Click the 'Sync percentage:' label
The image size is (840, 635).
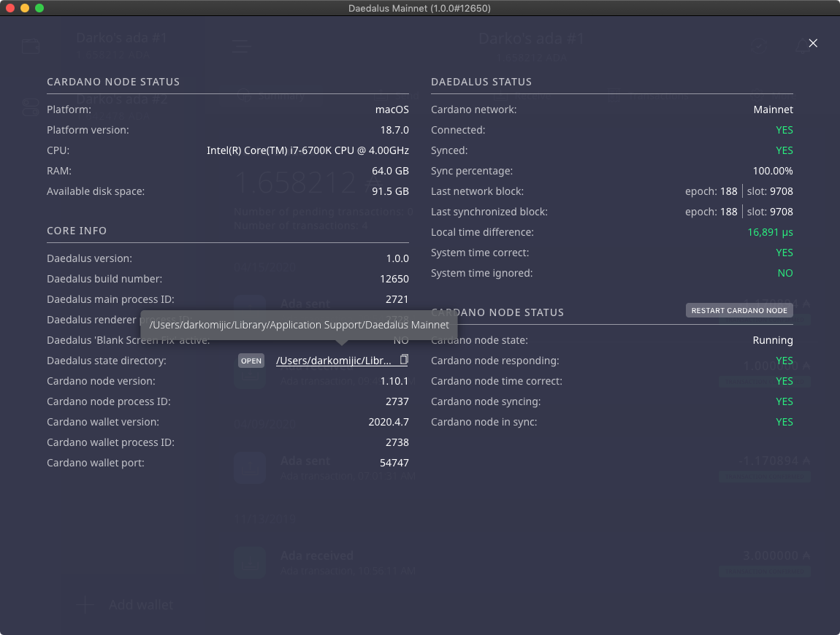(471, 172)
